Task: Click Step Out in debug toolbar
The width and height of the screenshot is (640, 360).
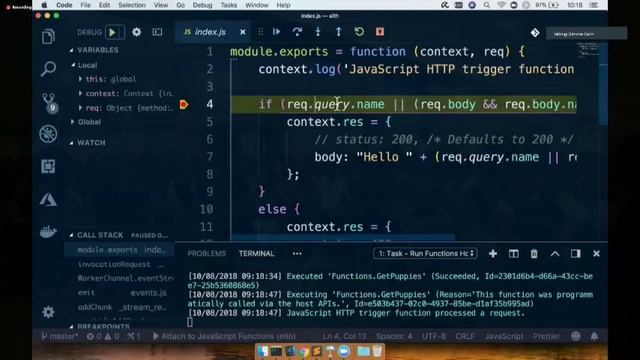Action: coord(338,32)
